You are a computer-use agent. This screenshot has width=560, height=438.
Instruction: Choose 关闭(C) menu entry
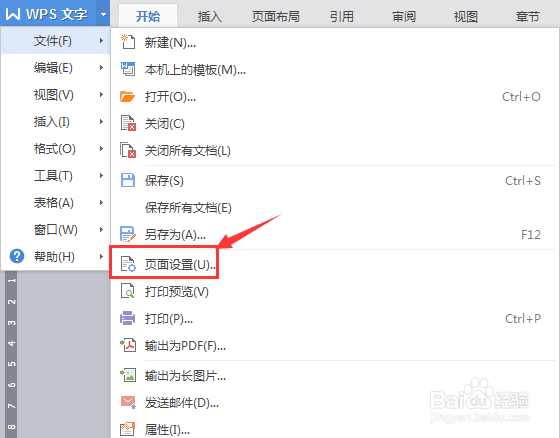point(335,124)
